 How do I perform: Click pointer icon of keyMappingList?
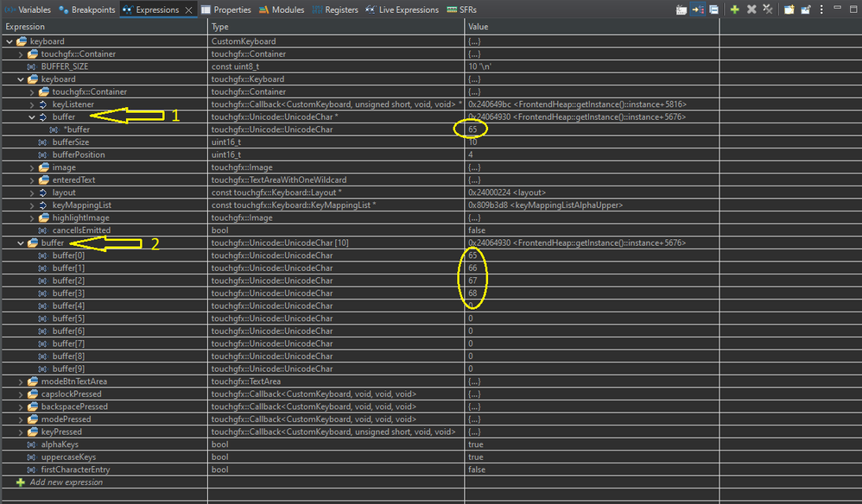43,205
